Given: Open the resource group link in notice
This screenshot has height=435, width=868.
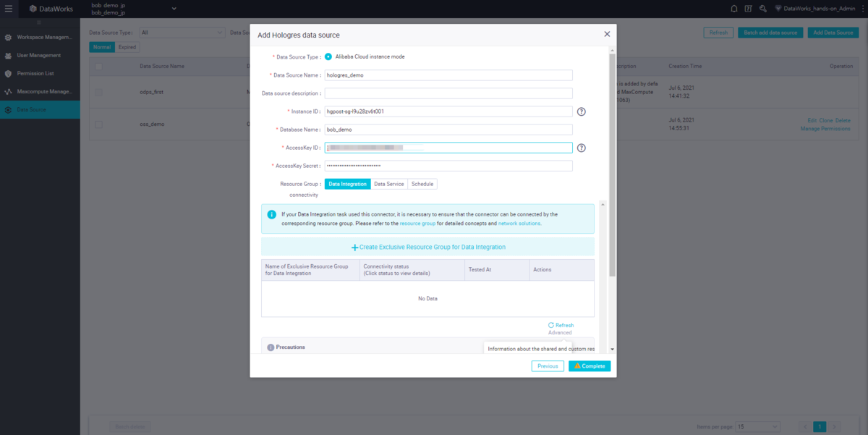Looking at the screenshot, I should [417, 224].
